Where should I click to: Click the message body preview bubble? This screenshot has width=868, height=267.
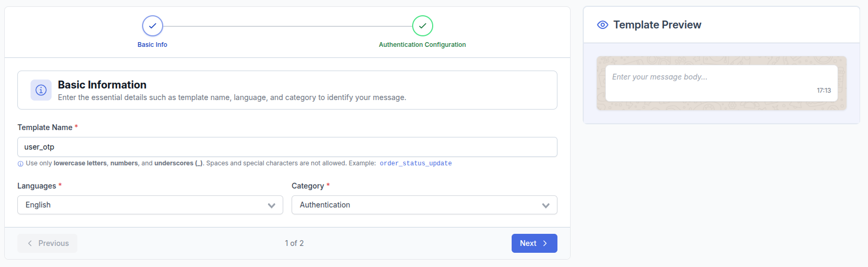(x=721, y=83)
